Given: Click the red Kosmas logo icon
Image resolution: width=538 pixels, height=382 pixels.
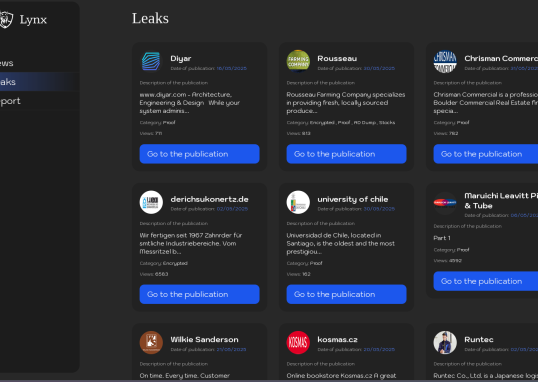Looking at the screenshot, I should 298,342.
